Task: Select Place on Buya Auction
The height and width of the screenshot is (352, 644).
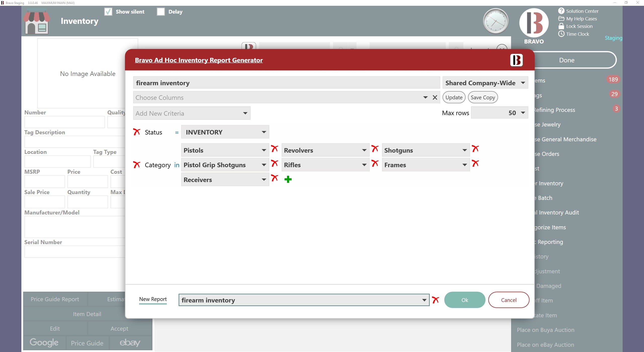Action: (x=545, y=330)
